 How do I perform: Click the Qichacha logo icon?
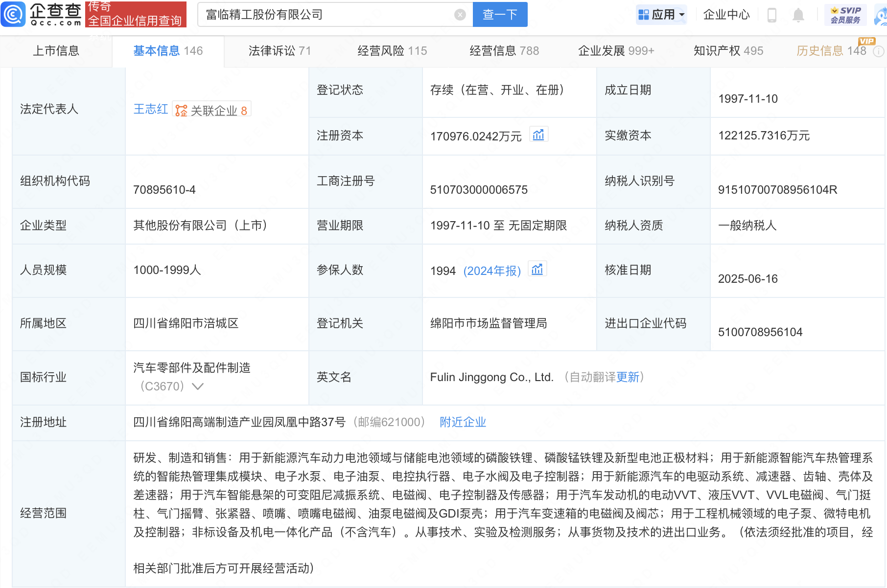pos(13,14)
